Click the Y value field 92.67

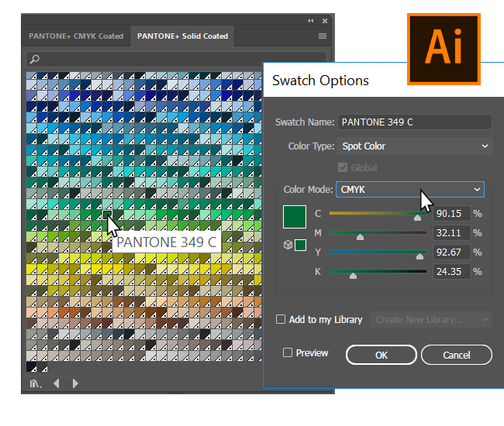point(452,252)
